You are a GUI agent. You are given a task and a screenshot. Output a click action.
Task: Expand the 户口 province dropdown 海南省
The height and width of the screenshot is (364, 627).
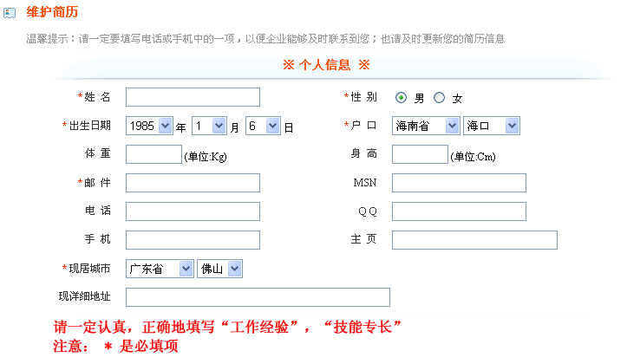pyautogui.click(x=425, y=127)
